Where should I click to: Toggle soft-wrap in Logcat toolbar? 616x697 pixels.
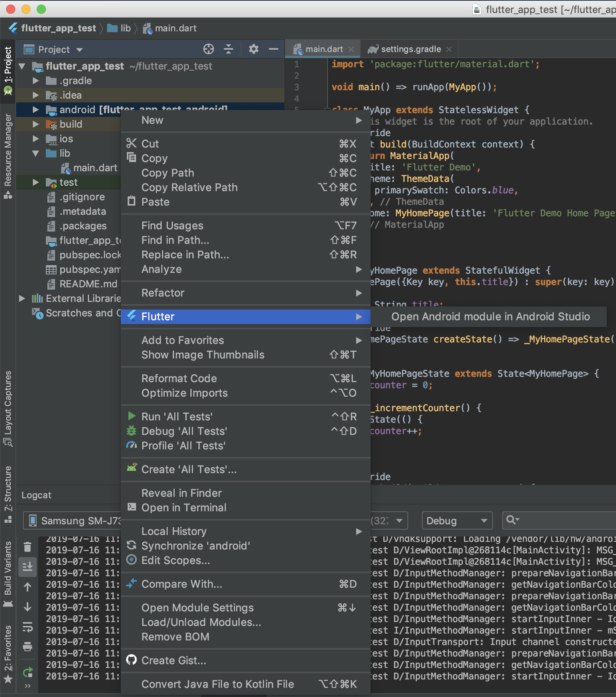(28, 627)
